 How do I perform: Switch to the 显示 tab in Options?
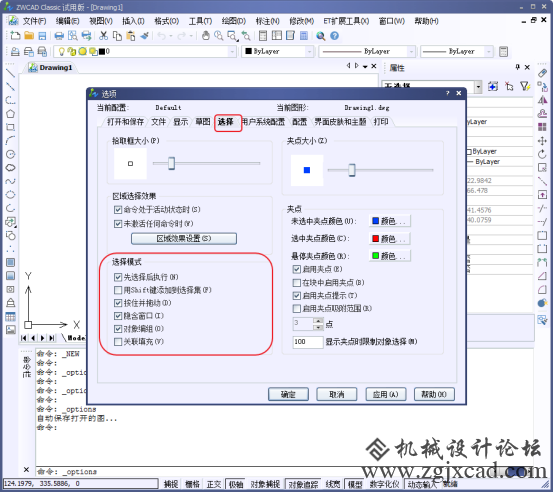click(x=181, y=122)
